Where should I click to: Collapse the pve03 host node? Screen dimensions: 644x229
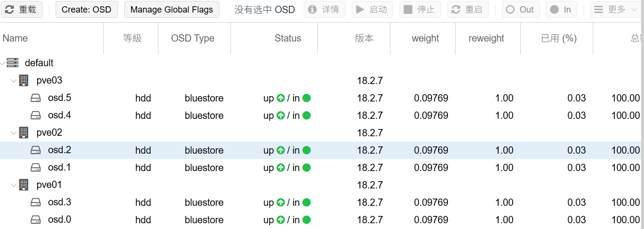14,81
